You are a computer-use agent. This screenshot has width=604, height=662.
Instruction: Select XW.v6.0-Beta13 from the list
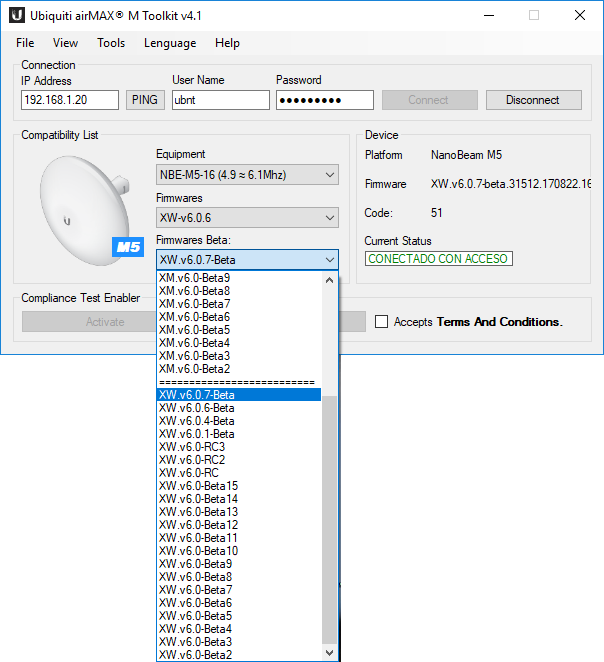pyautogui.click(x=239, y=512)
